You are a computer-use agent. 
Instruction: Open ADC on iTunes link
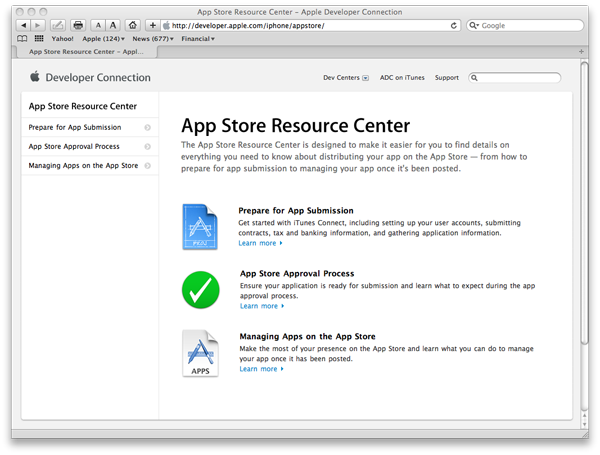coord(402,78)
